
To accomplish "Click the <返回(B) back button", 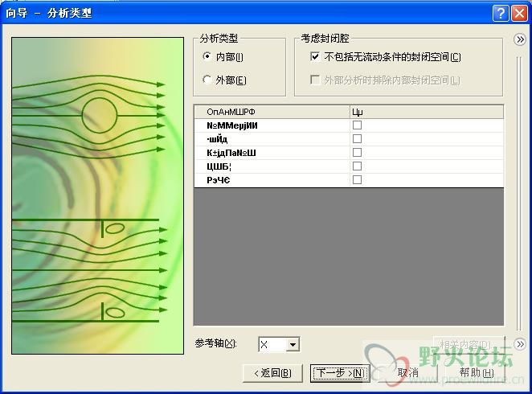I will point(272,373).
